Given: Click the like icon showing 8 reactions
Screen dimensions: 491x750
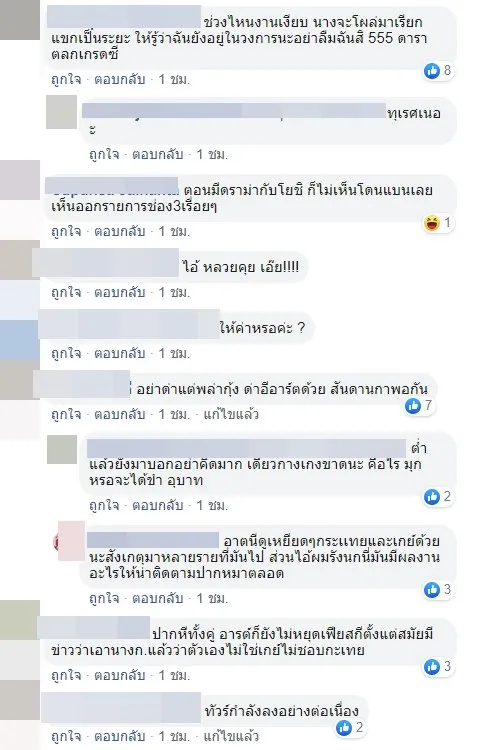Looking at the screenshot, I should click(x=432, y=71).
